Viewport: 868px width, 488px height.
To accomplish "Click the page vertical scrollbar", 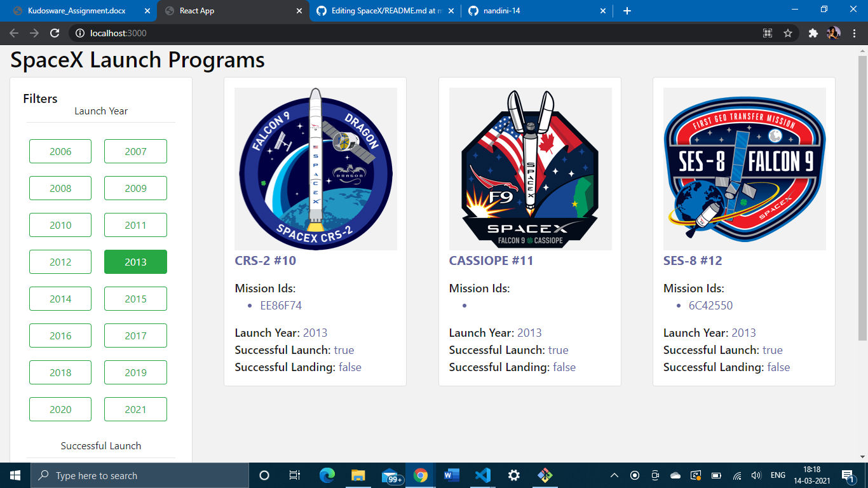I will [862, 198].
